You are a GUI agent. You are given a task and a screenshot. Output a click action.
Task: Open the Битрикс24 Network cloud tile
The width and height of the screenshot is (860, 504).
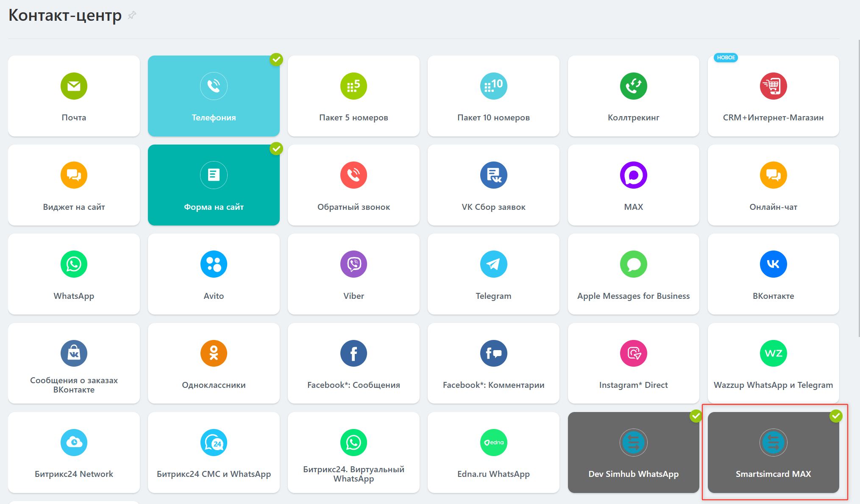click(x=74, y=452)
